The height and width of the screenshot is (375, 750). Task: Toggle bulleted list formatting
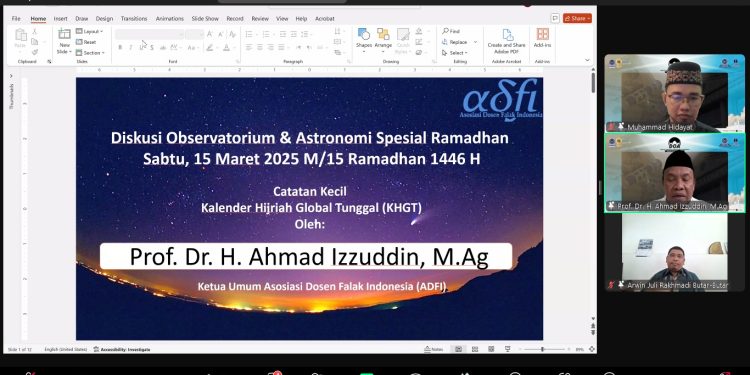click(x=250, y=34)
